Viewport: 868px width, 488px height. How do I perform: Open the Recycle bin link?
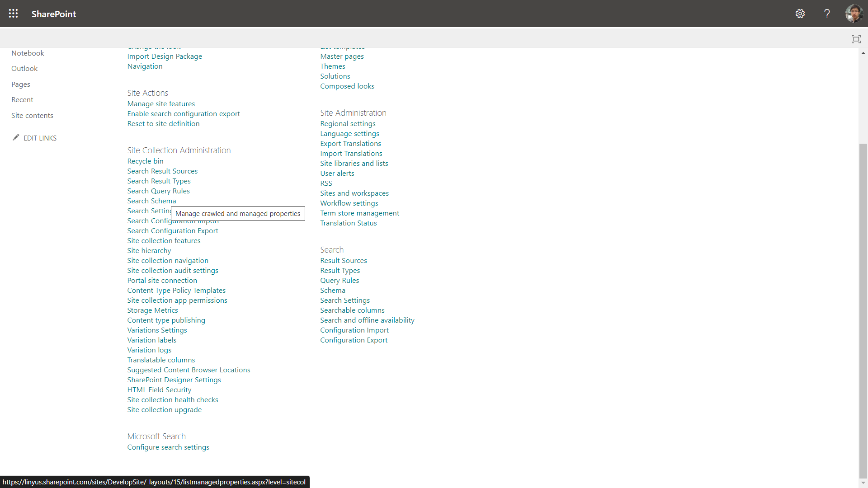(x=145, y=161)
